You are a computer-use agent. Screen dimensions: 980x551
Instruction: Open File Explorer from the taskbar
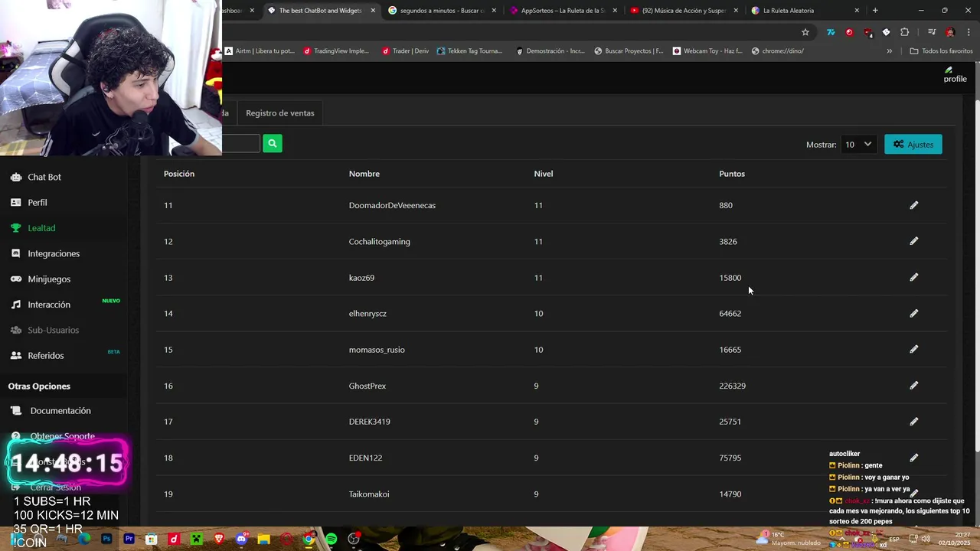click(x=264, y=539)
